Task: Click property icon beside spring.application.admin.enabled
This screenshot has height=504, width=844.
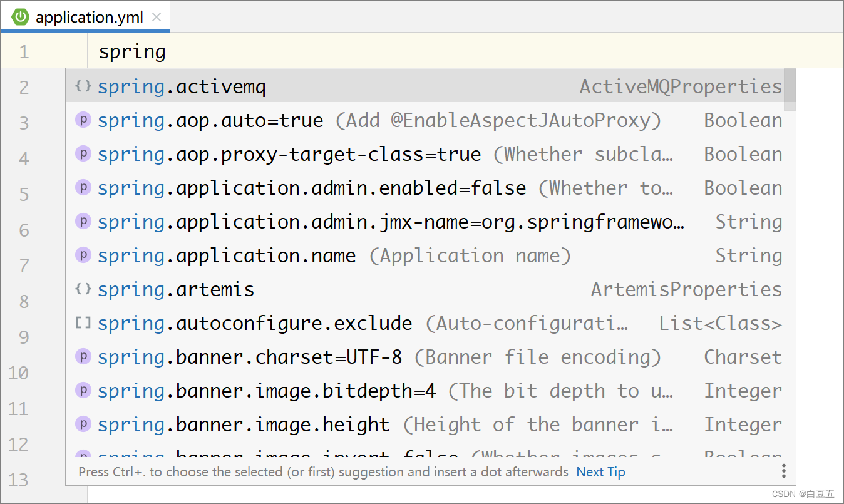Action: pyautogui.click(x=83, y=187)
